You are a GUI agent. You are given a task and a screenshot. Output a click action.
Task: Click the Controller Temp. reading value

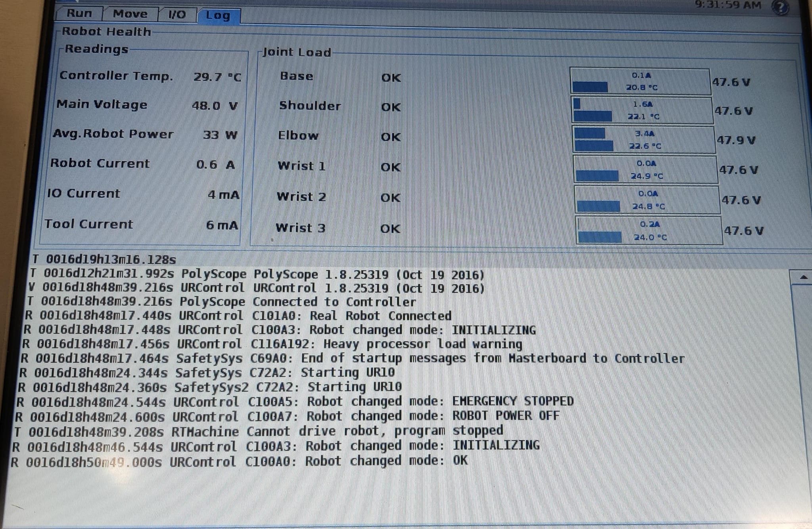[217, 77]
